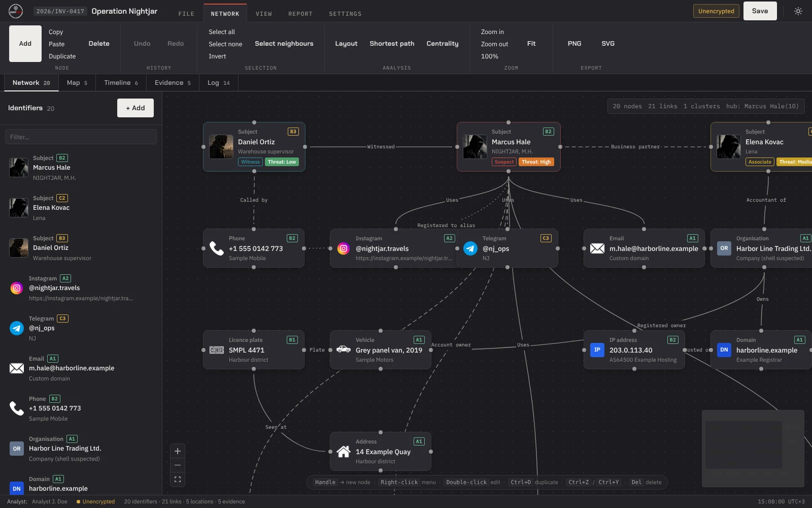812x508 pixels.
Task: Click the Instagram icon in the sidebar list
Action: (17, 288)
